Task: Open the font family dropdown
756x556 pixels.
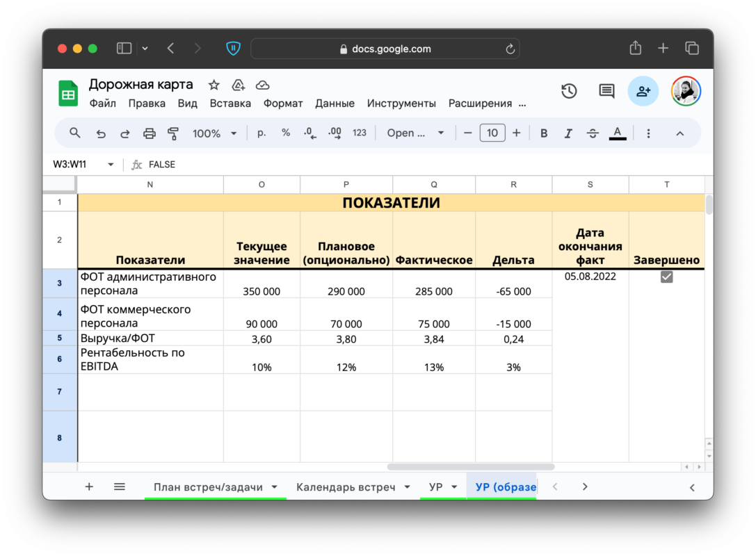Action: tap(415, 132)
